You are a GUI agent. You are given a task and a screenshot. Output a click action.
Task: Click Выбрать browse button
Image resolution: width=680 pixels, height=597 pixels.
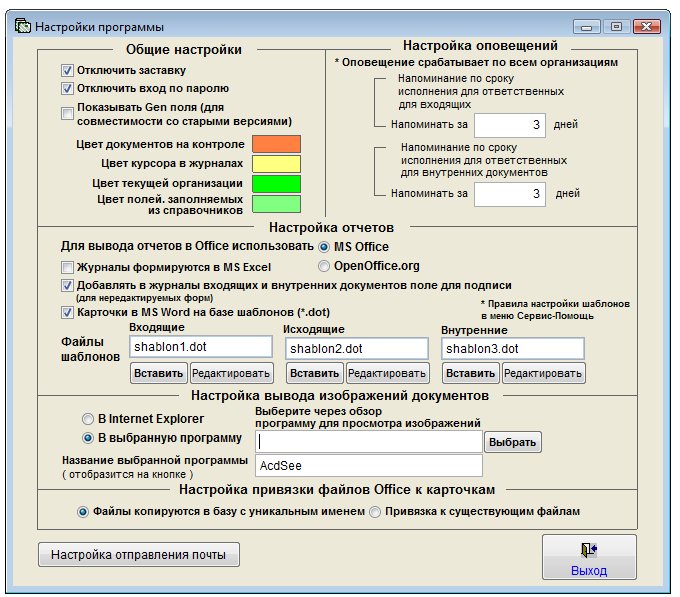click(513, 442)
